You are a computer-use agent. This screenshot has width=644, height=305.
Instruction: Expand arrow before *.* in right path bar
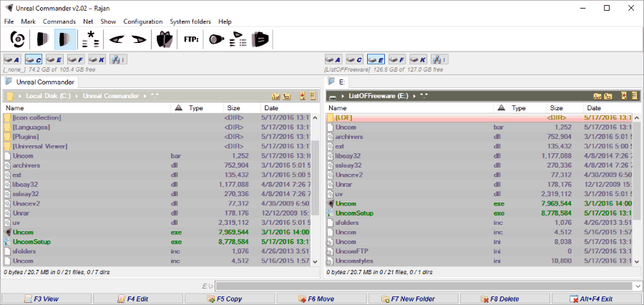[414, 96]
